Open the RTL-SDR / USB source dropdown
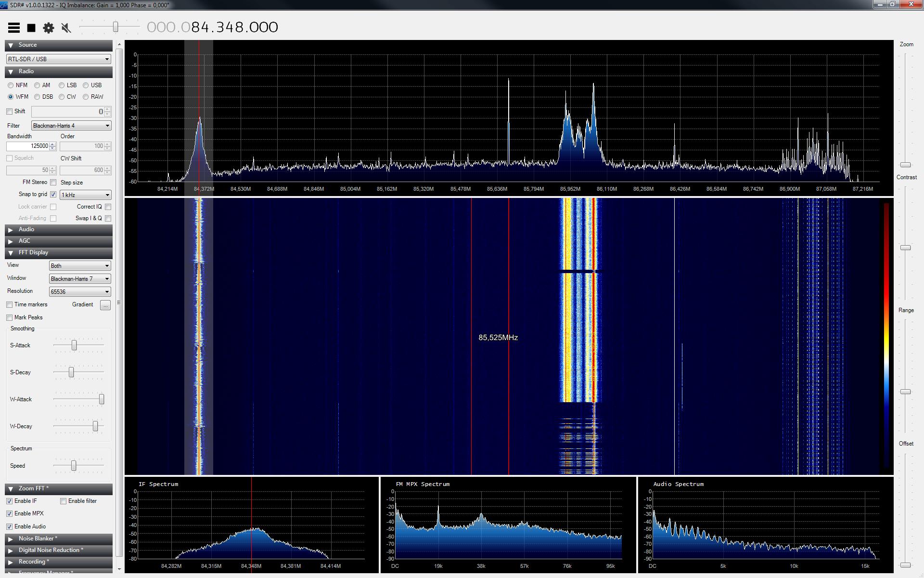This screenshot has width=924, height=578. (59, 59)
